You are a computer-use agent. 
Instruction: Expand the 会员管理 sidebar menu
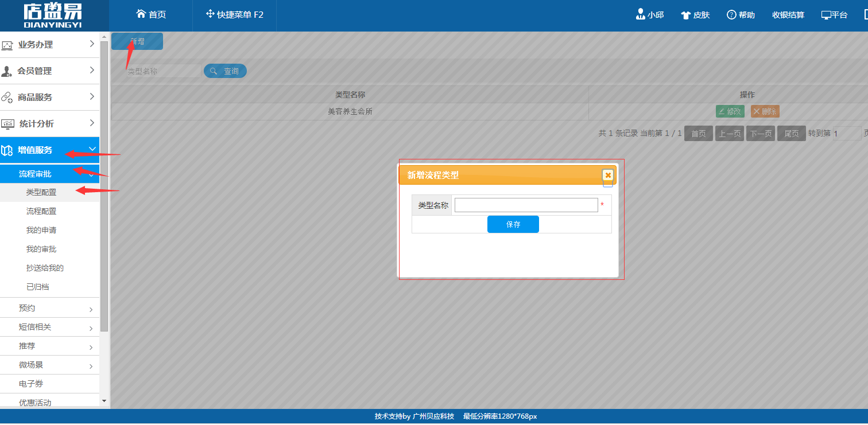[49, 71]
